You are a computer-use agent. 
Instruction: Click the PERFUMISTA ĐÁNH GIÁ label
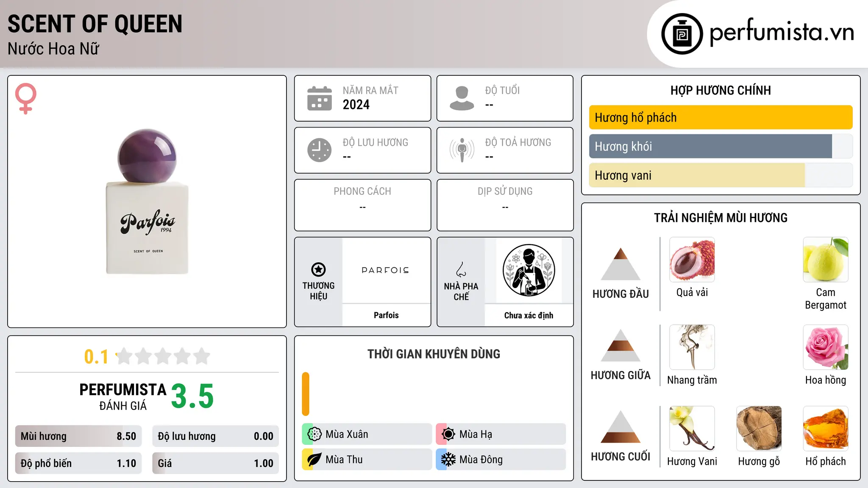pos(123,396)
